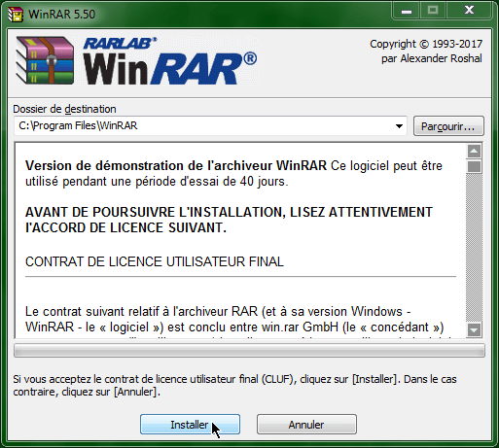This screenshot has height=448, width=499.
Task: Click the heading 'CONTRAT DE LICENCE UTILISATEUR FINAL'
Action: coord(155,261)
